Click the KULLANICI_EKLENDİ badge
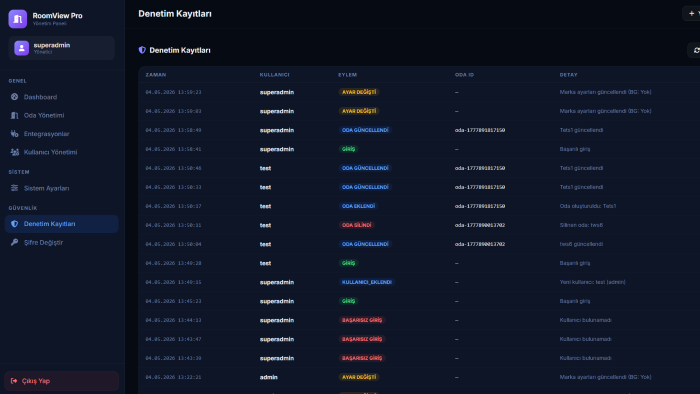 [x=367, y=282]
